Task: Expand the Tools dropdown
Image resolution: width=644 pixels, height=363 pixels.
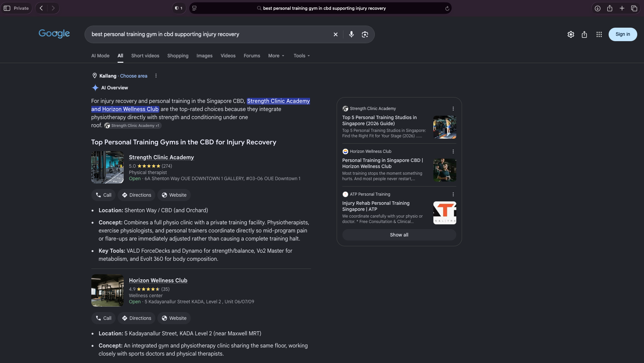Action: (x=301, y=56)
